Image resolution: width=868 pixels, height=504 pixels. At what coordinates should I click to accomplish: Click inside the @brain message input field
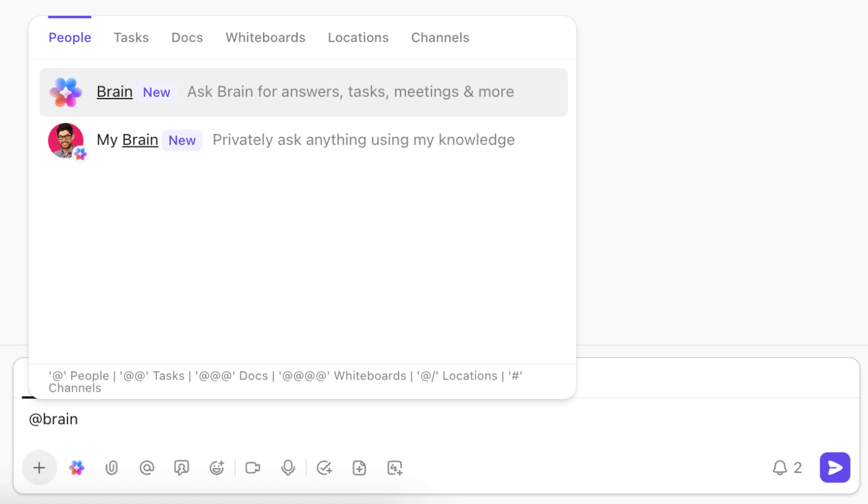click(x=248, y=419)
